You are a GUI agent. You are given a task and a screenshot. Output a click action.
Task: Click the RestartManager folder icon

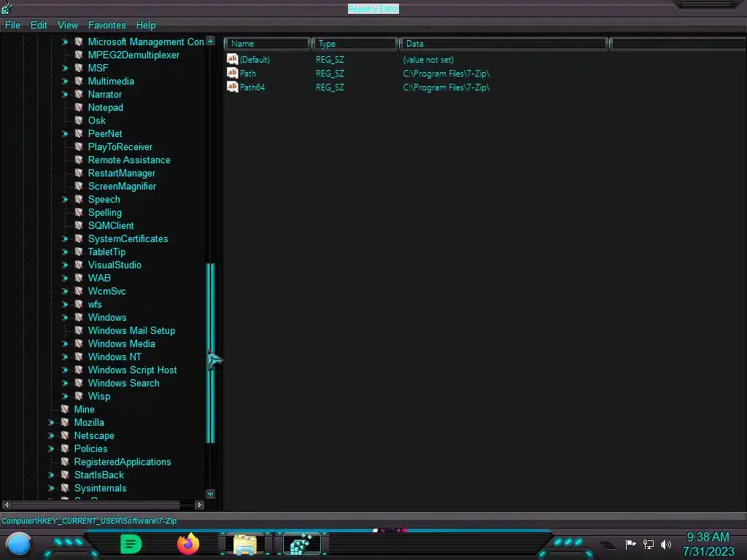click(79, 173)
